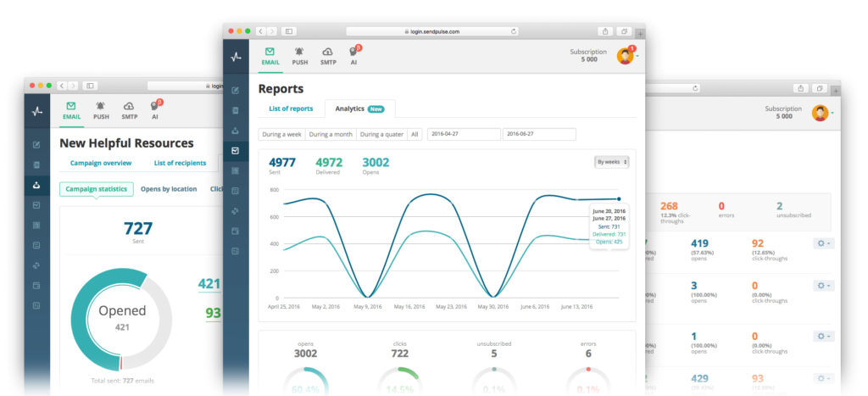The height and width of the screenshot is (396, 868).
Task: Click the June 20 chart end point
Action: 619,198
